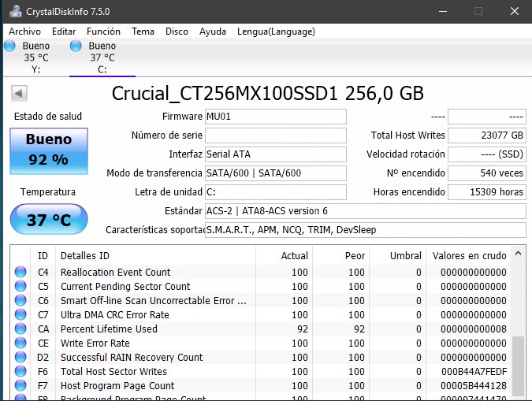Click status circle of Current Pending Sector Count
Image resolution: width=532 pixels, height=401 pixels.
(20, 286)
